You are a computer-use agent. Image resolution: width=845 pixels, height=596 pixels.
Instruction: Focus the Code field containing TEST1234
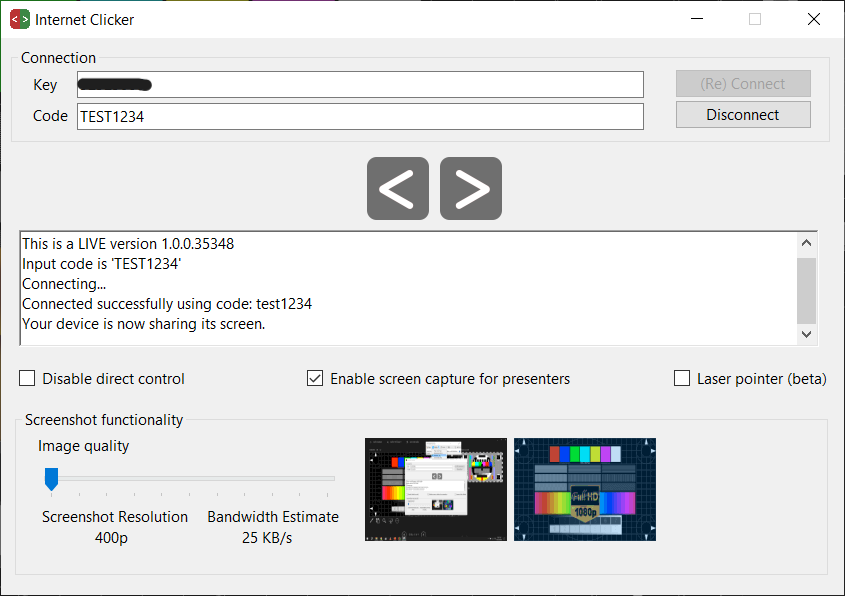[360, 116]
